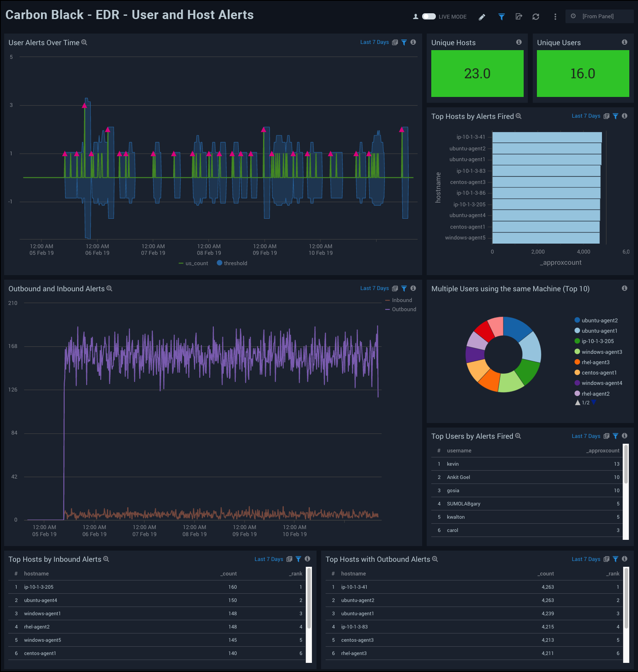The height and width of the screenshot is (672, 638).
Task: Click the filter icon on Top Hosts by Alerts Fired
Action: 616,116
